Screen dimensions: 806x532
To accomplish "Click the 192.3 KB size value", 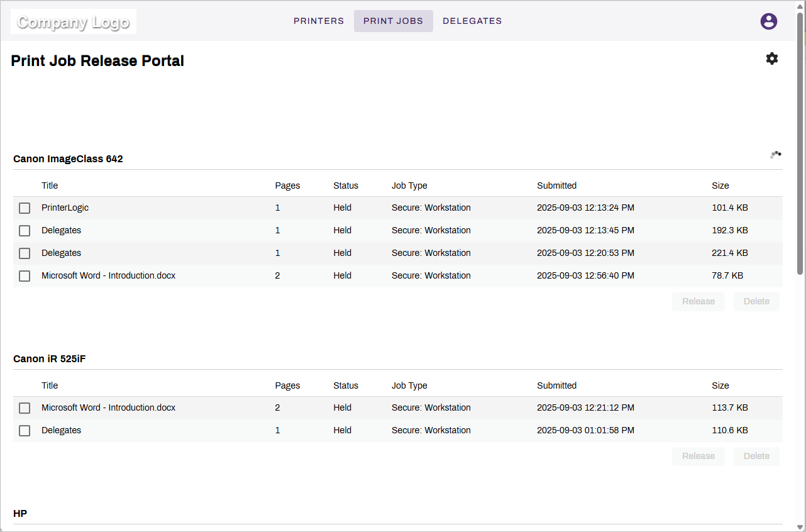I will pos(730,230).
